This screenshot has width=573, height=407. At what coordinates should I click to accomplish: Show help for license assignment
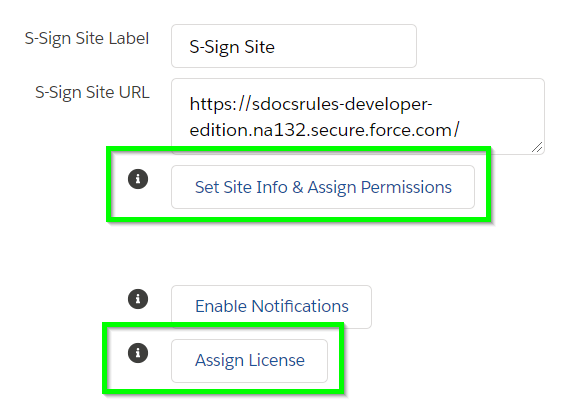point(138,353)
